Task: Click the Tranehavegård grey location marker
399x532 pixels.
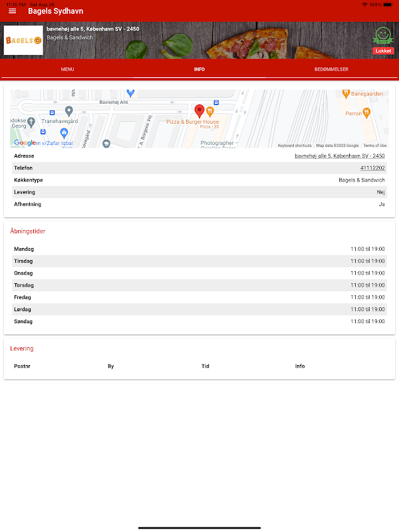Action: (69, 111)
